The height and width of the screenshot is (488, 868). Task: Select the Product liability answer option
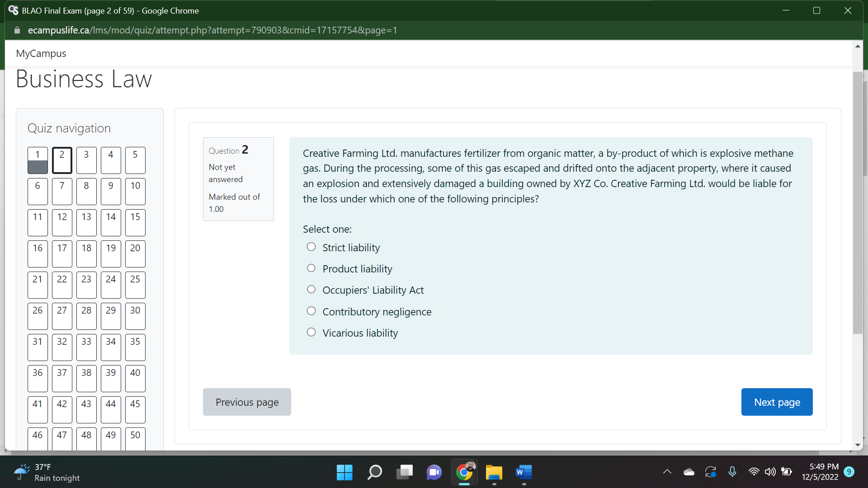(x=311, y=267)
